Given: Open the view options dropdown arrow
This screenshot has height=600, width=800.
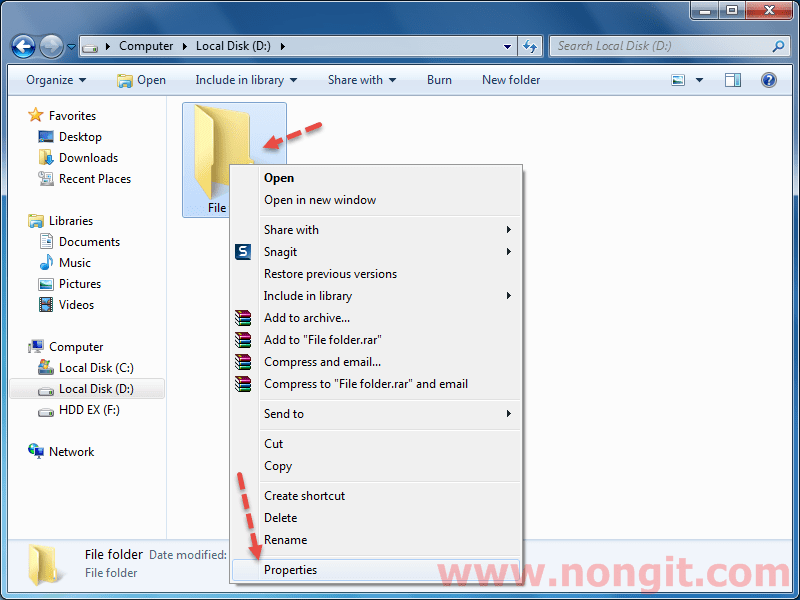Looking at the screenshot, I should pos(699,80).
